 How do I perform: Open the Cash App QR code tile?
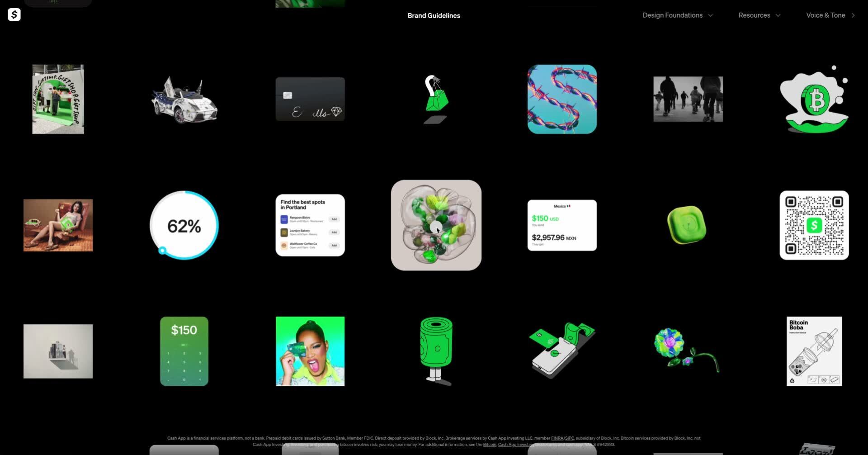(814, 225)
